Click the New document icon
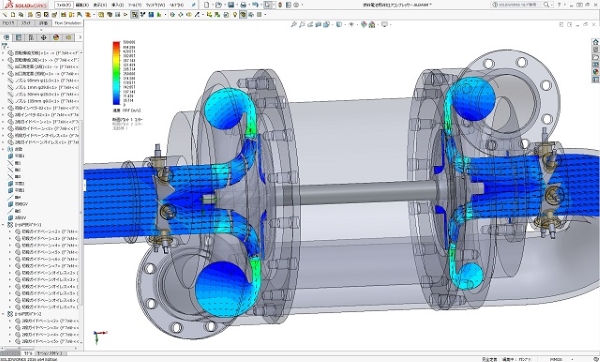This screenshot has height=362, width=600. pyautogui.click(x=207, y=5)
